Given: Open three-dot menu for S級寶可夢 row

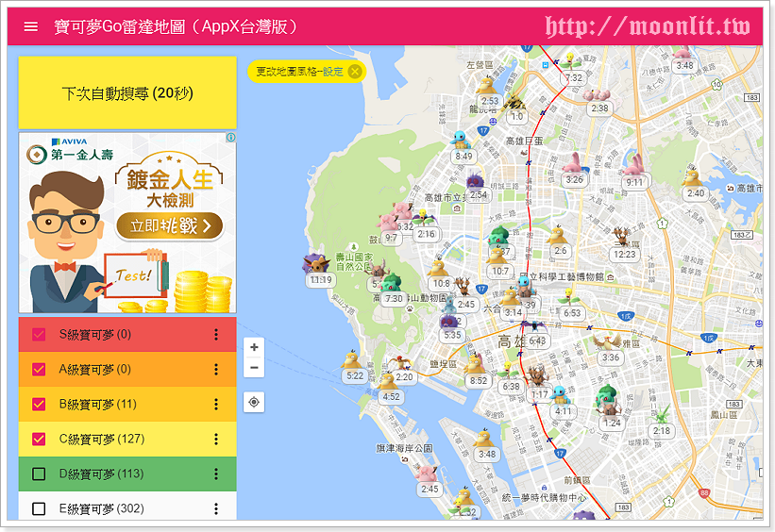Looking at the screenshot, I should coord(216,335).
